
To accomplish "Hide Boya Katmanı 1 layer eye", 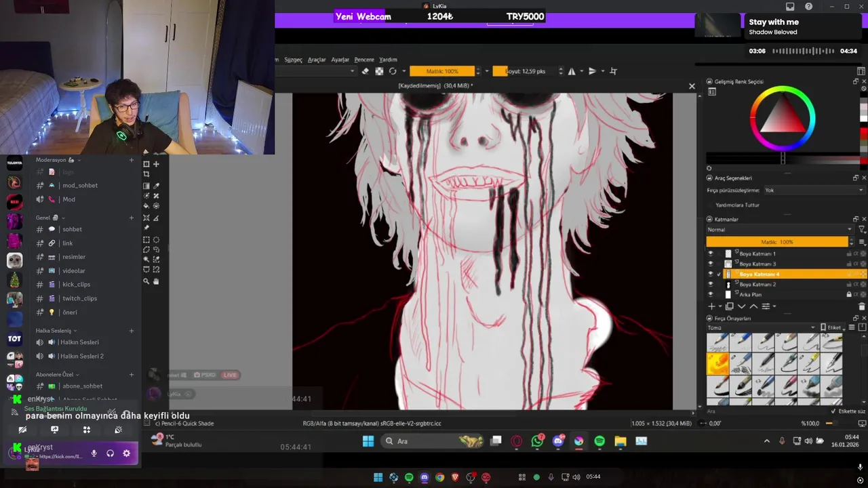I will [711, 253].
